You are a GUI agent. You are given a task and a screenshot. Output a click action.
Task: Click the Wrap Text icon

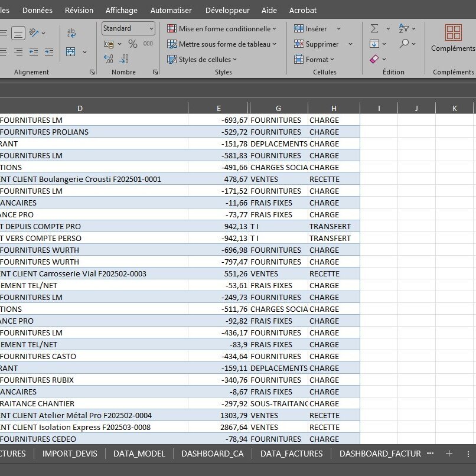(x=71, y=33)
